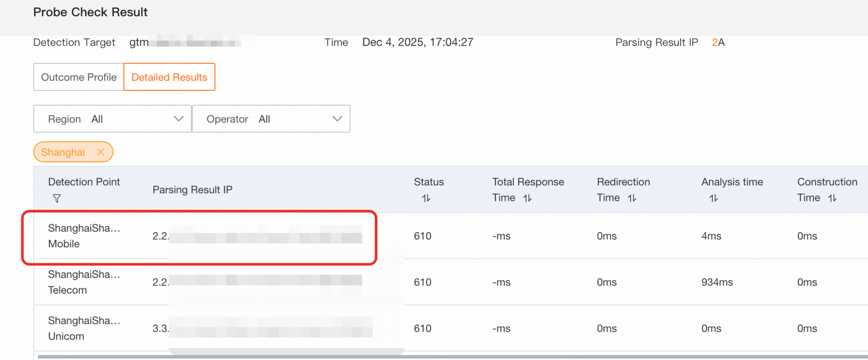
Task: Click the Detection Point filter funnel icon
Action: pyautogui.click(x=57, y=198)
